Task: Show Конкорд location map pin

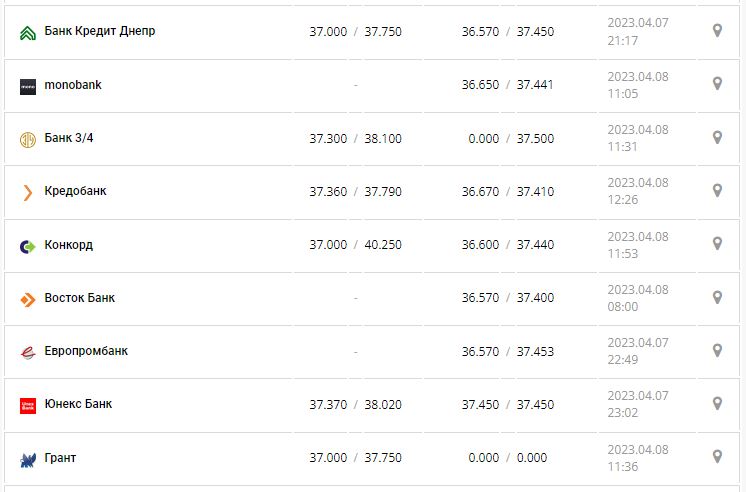Action: [x=717, y=243]
